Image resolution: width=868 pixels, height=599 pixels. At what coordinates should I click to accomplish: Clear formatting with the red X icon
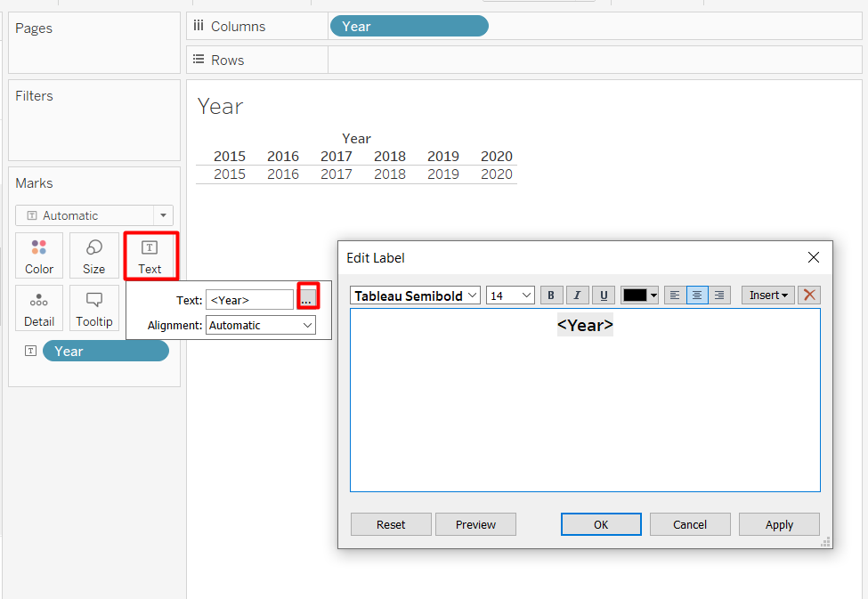809,295
